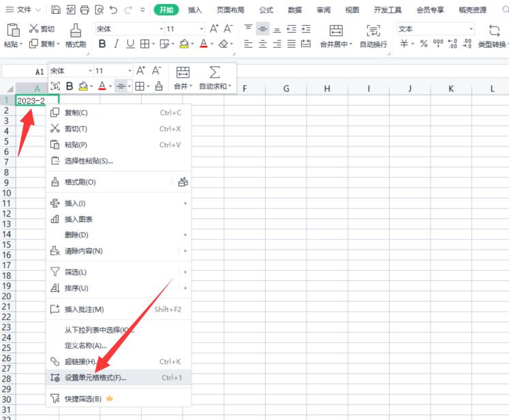
Task: Apply italic formatting from the ribbon
Action: pyautogui.click(x=117, y=44)
